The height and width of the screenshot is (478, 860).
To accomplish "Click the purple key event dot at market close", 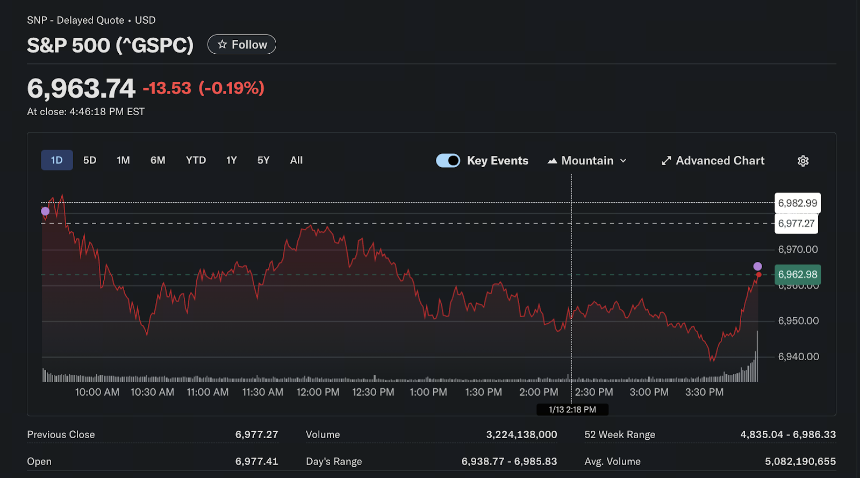I will [757, 266].
